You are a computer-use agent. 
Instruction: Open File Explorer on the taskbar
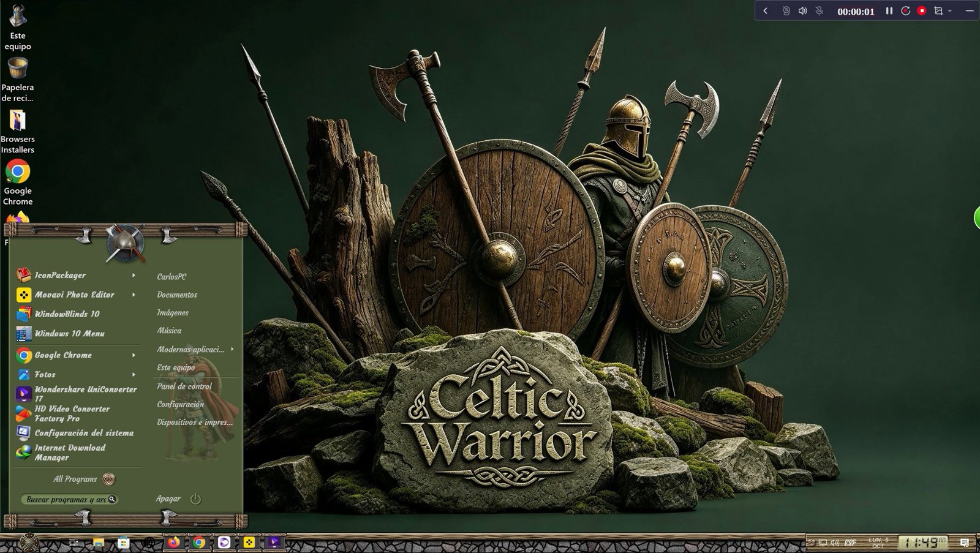coord(99,543)
